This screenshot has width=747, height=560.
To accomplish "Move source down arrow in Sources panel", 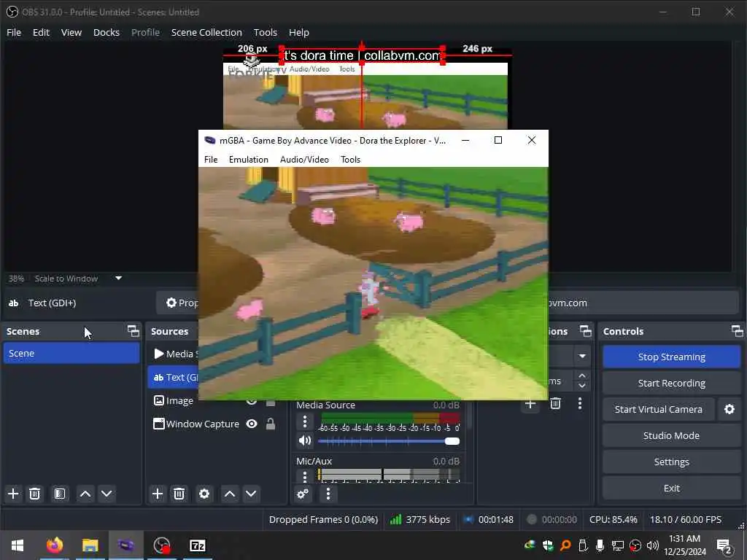I will [251, 494].
